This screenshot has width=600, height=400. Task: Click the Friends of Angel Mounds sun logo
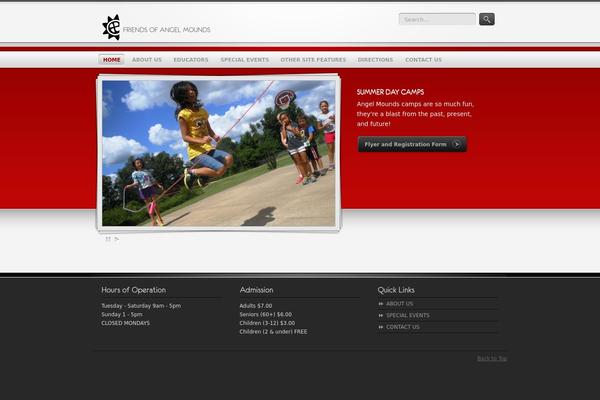(x=111, y=27)
